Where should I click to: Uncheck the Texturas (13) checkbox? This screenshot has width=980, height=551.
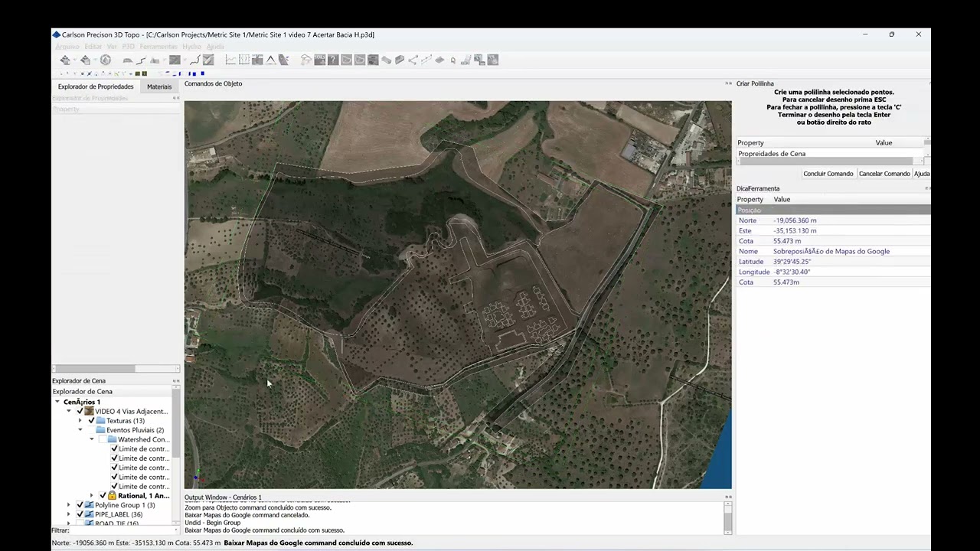[91, 420]
